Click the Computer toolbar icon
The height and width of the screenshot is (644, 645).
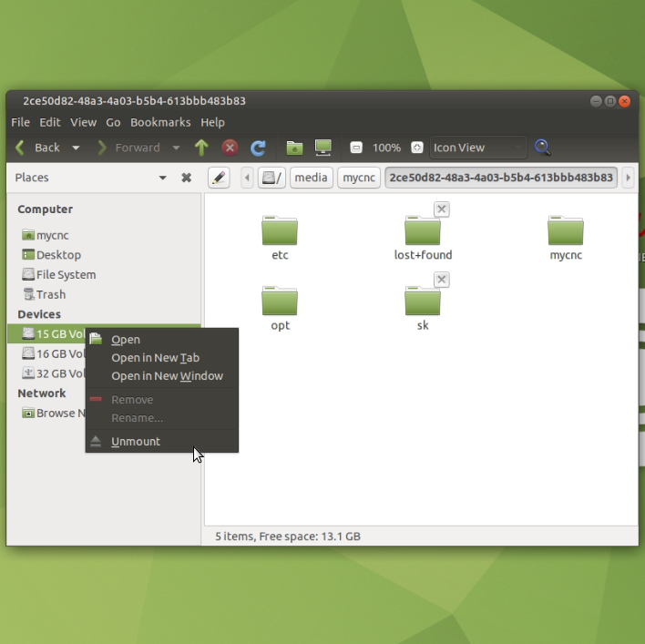[x=322, y=148]
